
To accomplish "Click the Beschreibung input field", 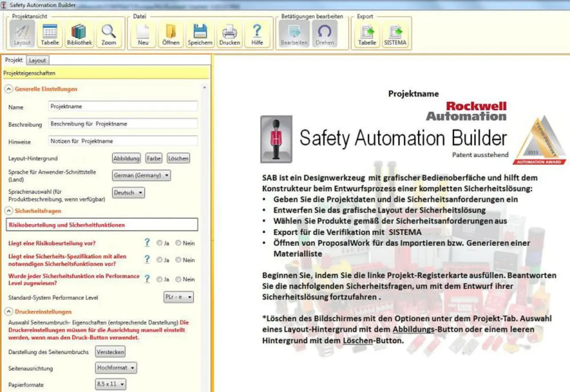I will [x=123, y=123].
